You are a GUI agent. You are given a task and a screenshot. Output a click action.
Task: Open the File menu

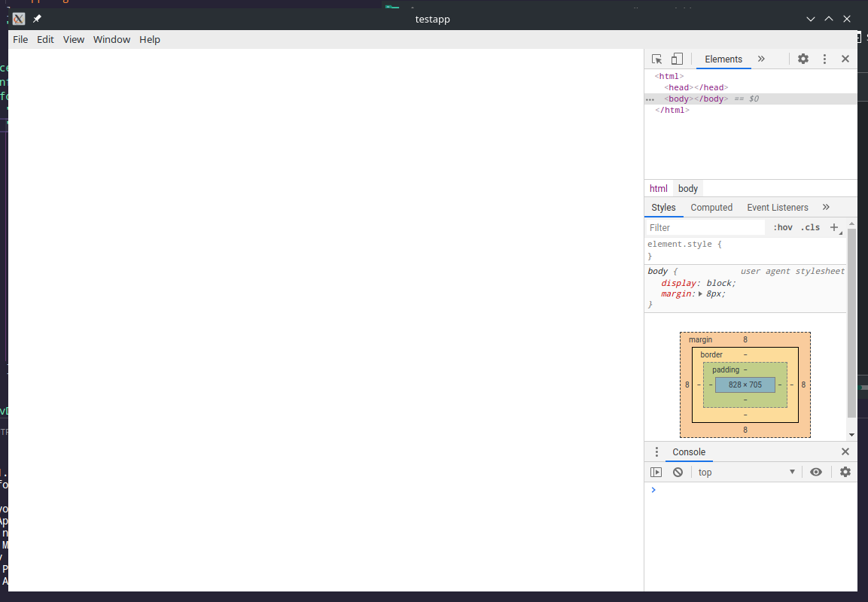tap(20, 39)
